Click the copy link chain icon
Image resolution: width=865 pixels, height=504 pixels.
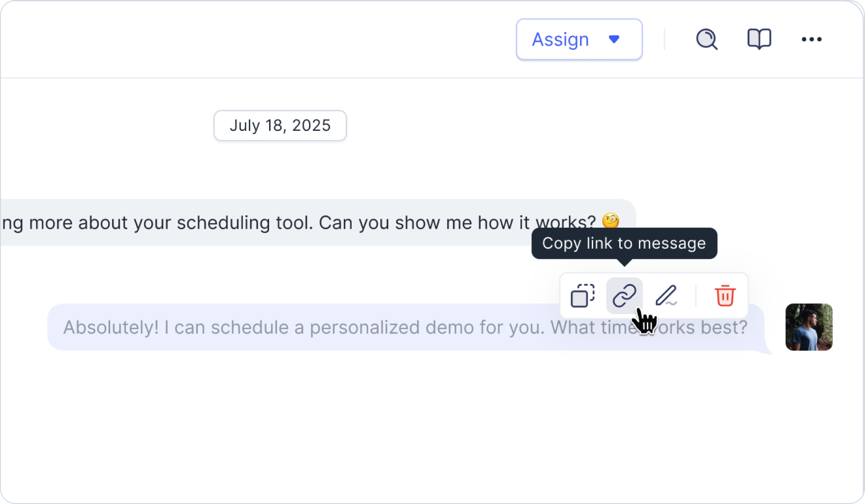(624, 296)
